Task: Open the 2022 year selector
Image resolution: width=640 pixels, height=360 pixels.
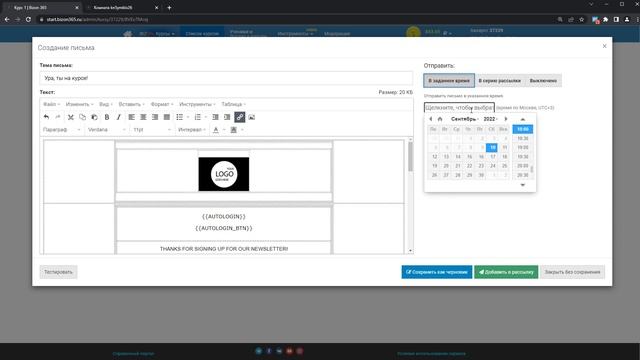Action: [x=491, y=119]
